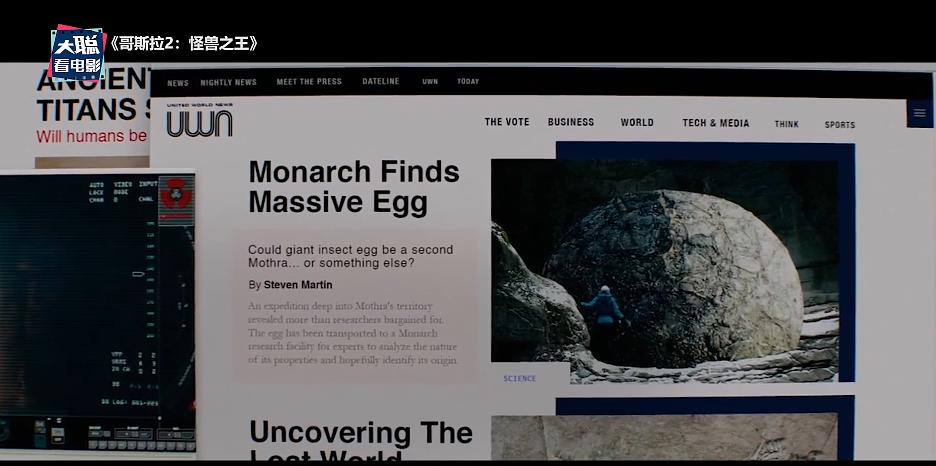This screenshot has width=936, height=466.
Task: Switch to MEET THE PRESS tab
Action: click(x=309, y=81)
